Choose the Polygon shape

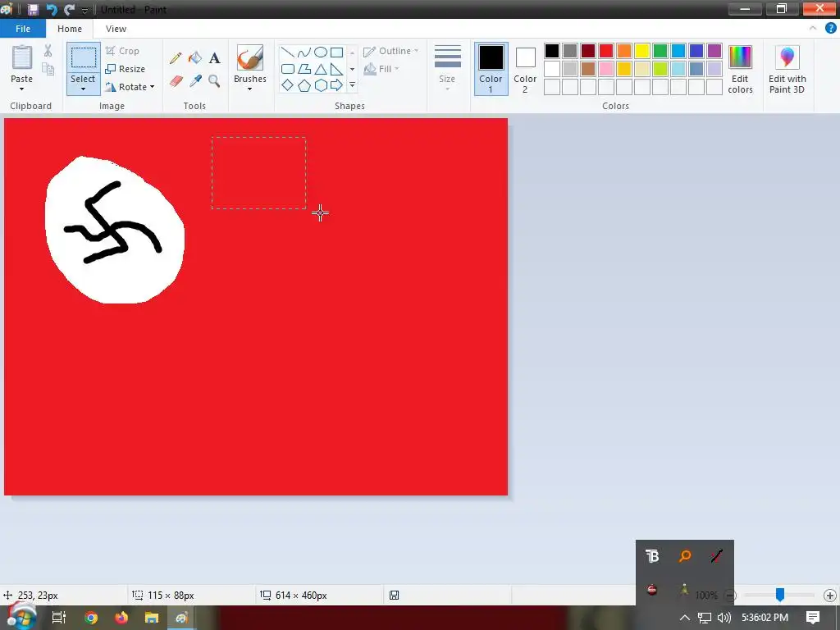[304, 69]
